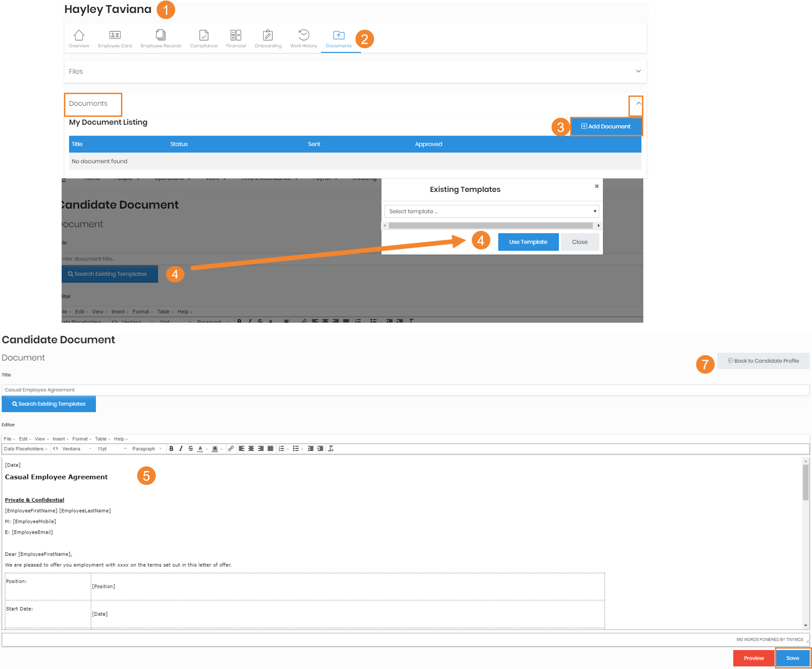Click the Use Template button
The image size is (812, 669).
[x=528, y=242]
